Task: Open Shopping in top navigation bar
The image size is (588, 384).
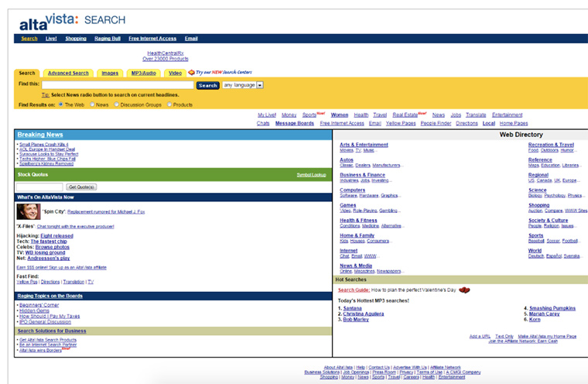Action: click(x=76, y=38)
